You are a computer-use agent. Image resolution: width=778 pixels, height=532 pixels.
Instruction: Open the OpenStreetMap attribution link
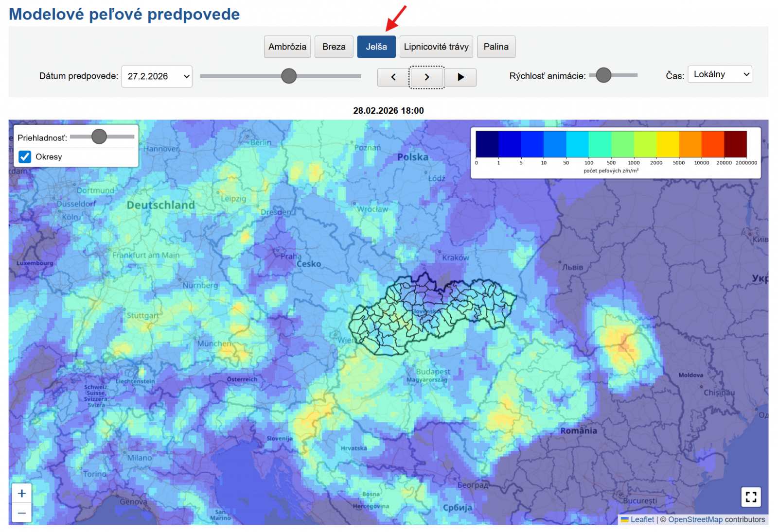point(695,519)
